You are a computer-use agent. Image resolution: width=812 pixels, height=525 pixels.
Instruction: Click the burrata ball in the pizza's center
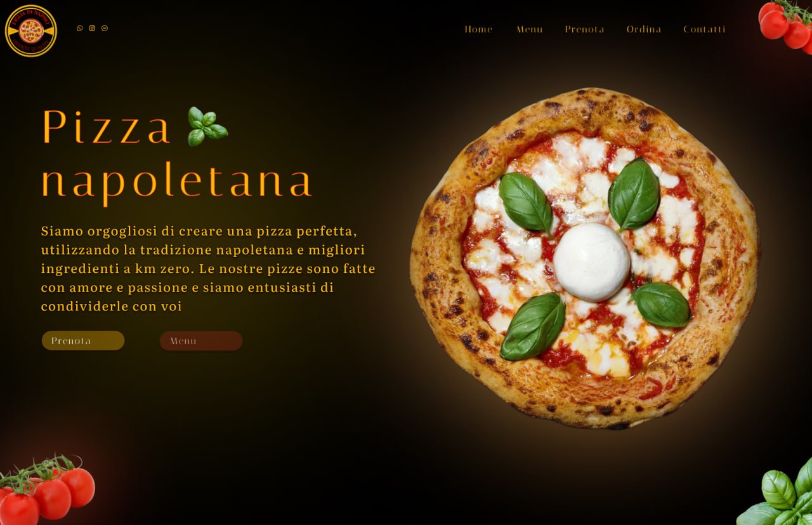click(x=591, y=262)
